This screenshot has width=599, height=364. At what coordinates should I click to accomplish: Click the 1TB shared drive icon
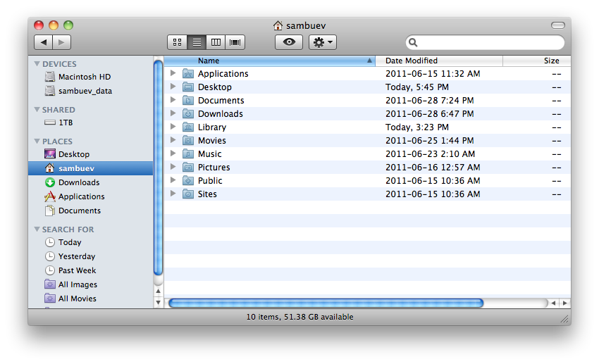coord(49,123)
